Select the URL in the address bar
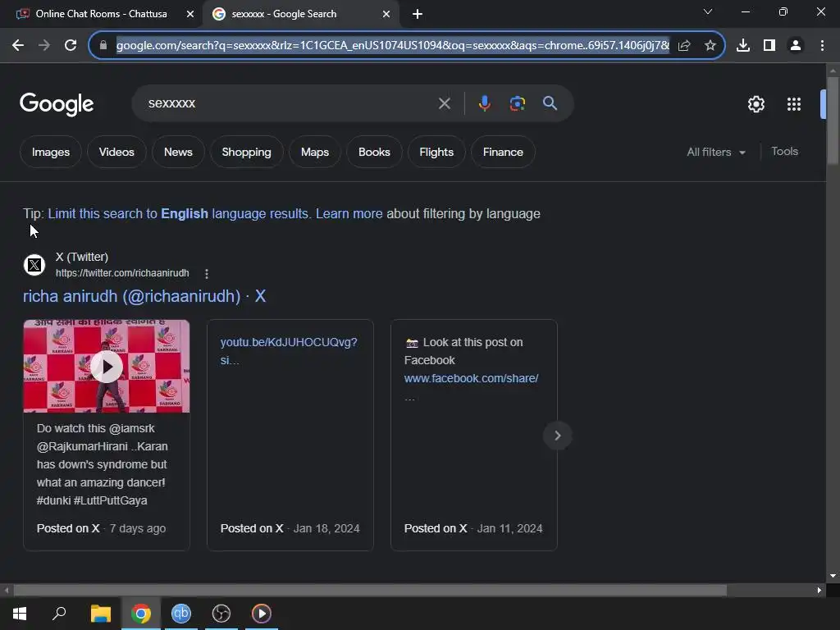This screenshot has width=840, height=630. pos(393,46)
